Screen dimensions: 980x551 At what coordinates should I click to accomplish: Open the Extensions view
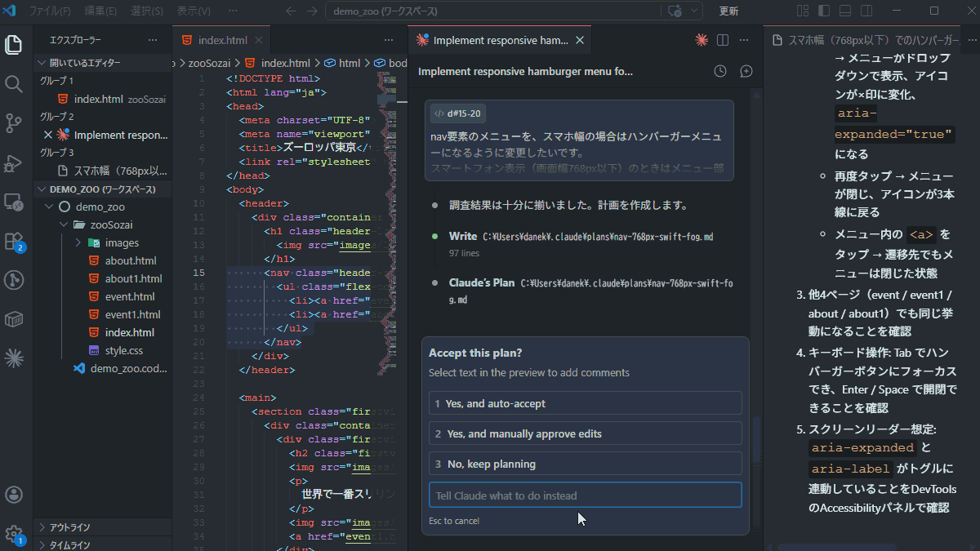point(14,241)
